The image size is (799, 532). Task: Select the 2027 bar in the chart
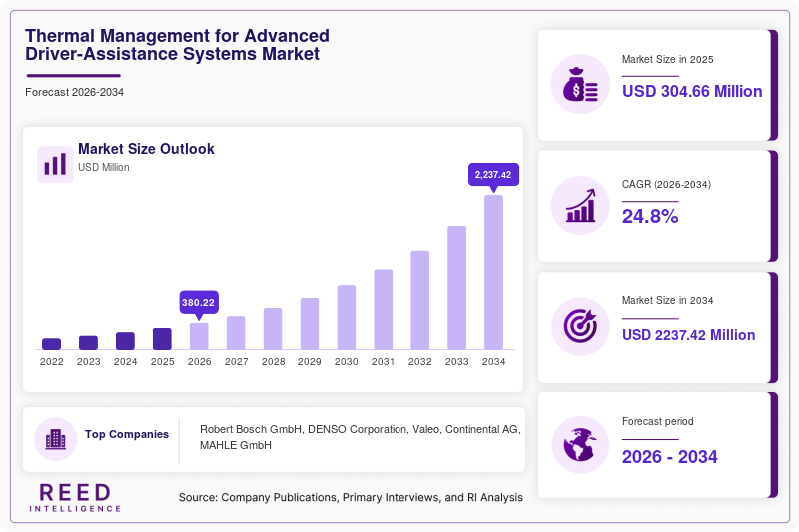pos(236,333)
